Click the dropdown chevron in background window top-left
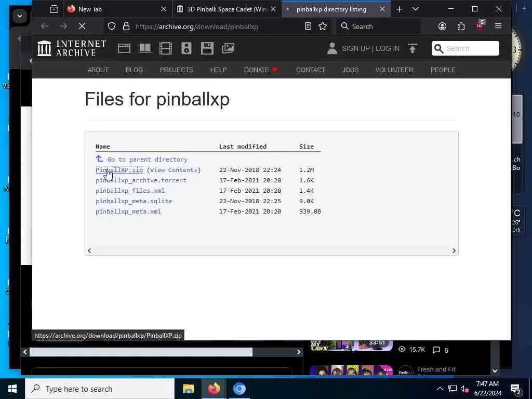Viewport: 532px width, 399px height. coord(20,16)
